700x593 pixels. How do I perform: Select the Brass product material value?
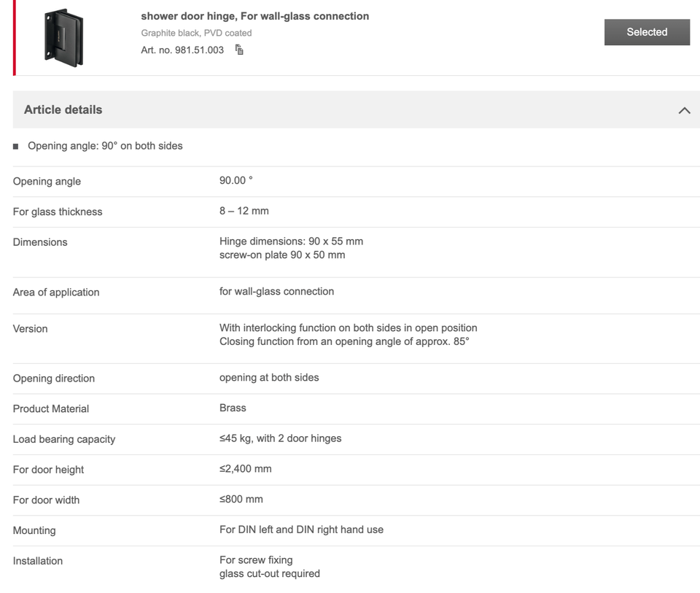[x=233, y=408]
